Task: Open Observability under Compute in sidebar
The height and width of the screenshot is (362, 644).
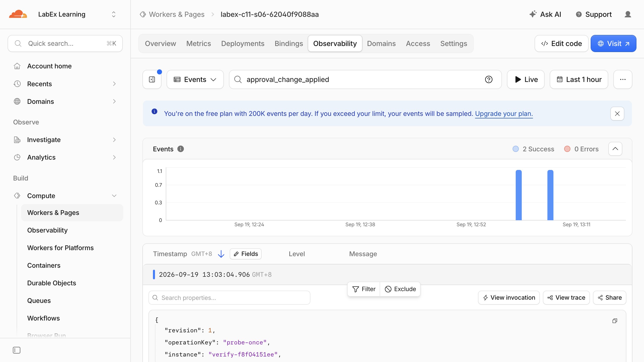Action: pos(47,230)
